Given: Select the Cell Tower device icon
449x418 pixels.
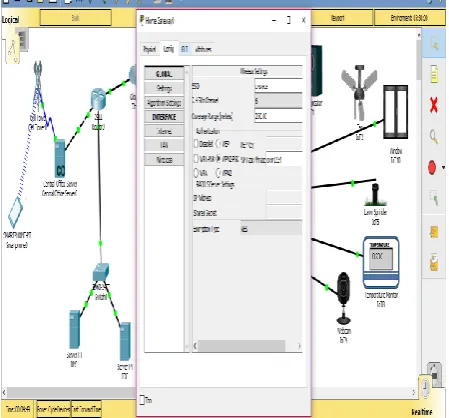Looking at the screenshot, I should [38, 85].
